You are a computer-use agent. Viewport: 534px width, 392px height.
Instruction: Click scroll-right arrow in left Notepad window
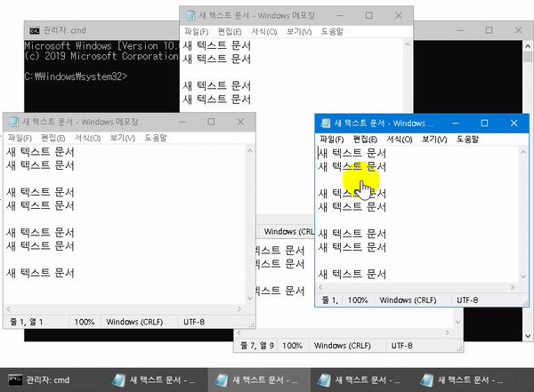point(239,309)
